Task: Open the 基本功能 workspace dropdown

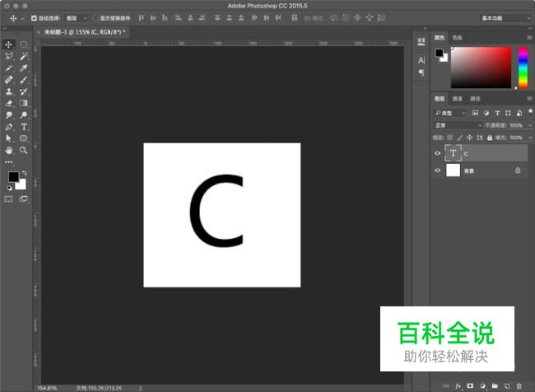Action: [x=505, y=17]
